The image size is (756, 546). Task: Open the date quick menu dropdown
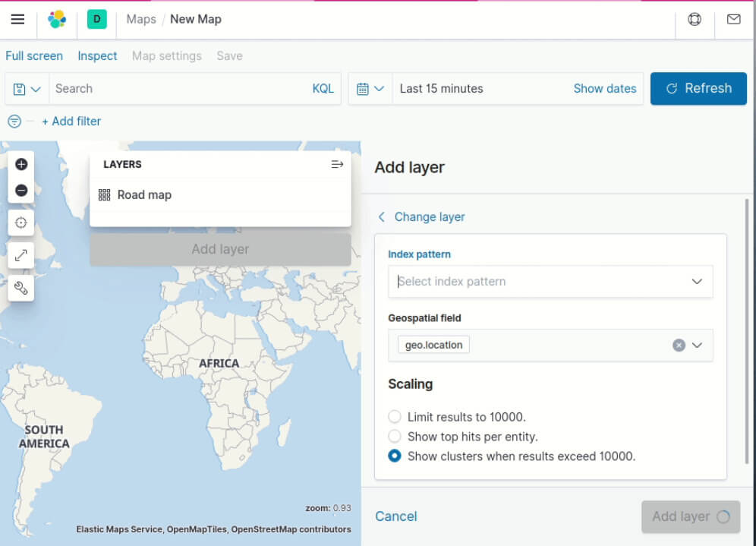(370, 89)
